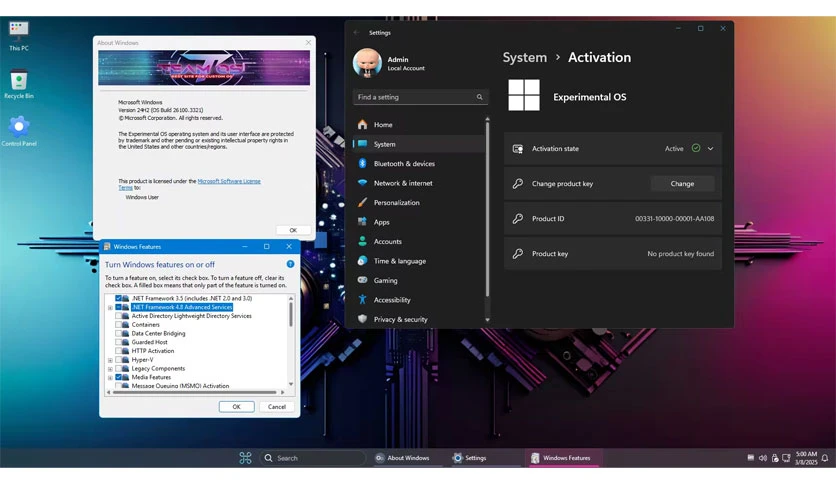Click the volume icon in system tray
836x484 pixels.
point(762,458)
